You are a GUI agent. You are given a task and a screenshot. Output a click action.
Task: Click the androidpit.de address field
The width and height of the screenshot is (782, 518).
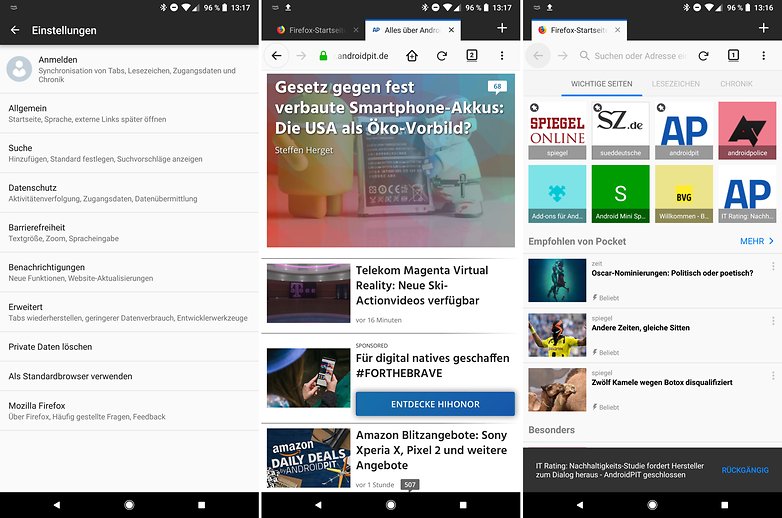click(363, 56)
